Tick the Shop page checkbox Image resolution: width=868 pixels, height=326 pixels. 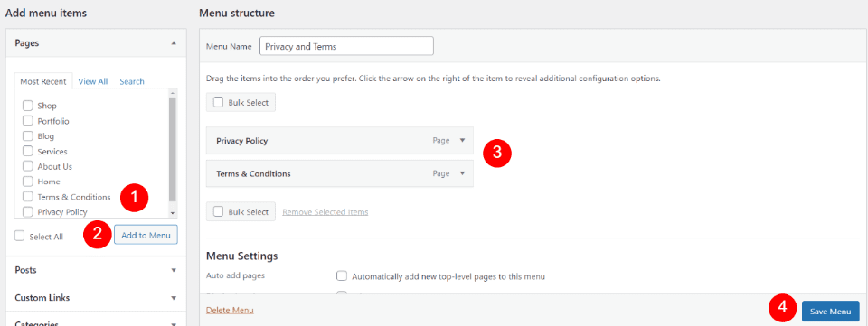(x=28, y=106)
